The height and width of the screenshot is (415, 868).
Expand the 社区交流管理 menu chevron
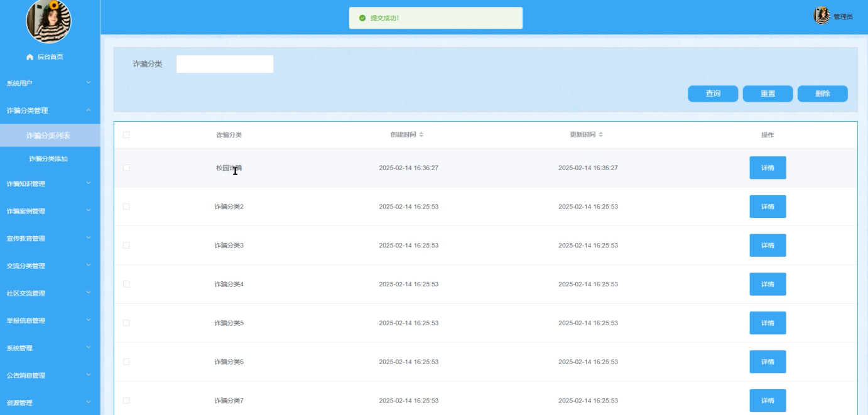(89, 293)
